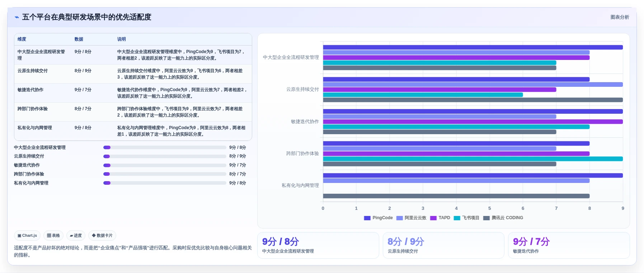Click the progress bar for 跨部门协作体验
Image resolution: width=644 pixels, height=273 pixels.
[165, 174]
